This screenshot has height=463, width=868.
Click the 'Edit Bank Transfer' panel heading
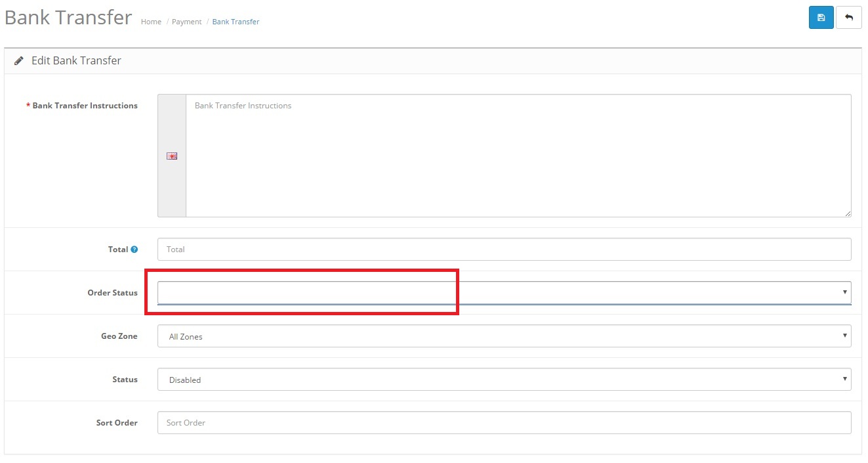pyautogui.click(x=77, y=60)
